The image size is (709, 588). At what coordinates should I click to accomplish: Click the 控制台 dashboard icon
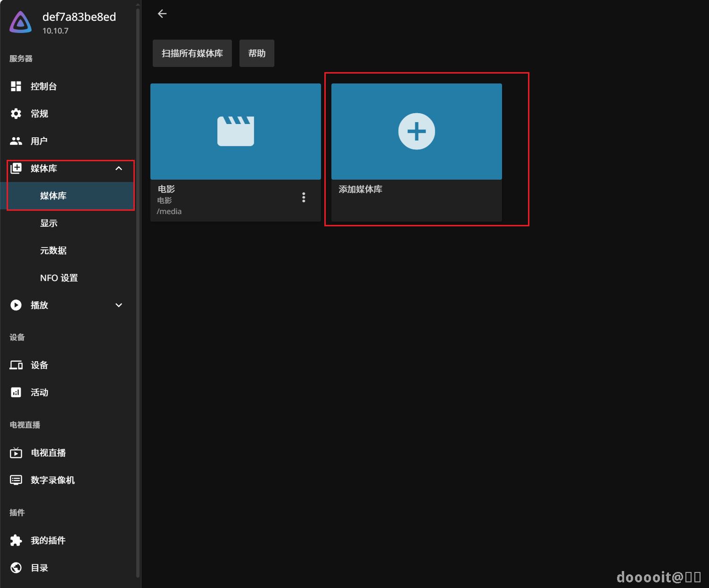[x=16, y=86]
